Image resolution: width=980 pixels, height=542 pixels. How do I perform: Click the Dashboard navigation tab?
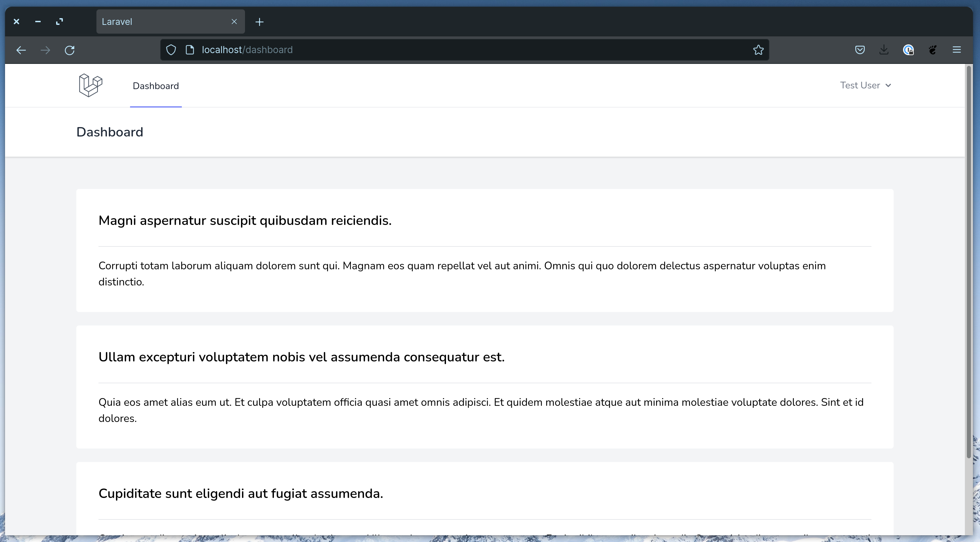click(x=156, y=85)
